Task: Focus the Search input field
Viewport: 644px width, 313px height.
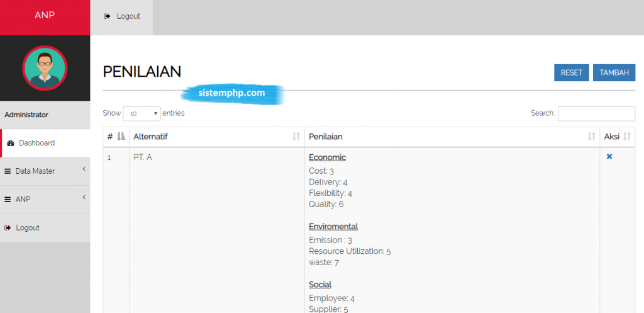Action: tap(596, 113)
